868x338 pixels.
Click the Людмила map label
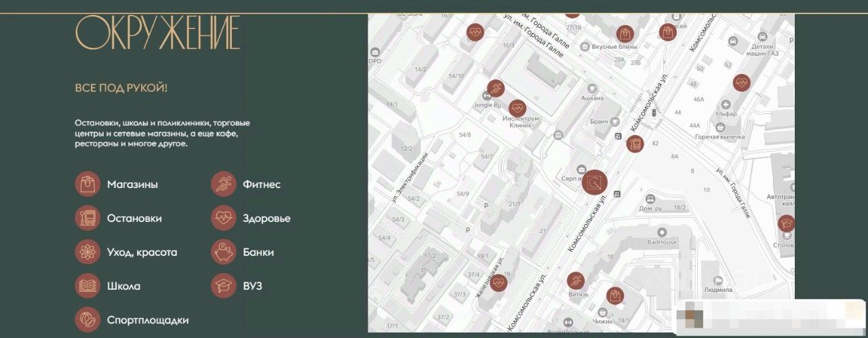(718, 290)
